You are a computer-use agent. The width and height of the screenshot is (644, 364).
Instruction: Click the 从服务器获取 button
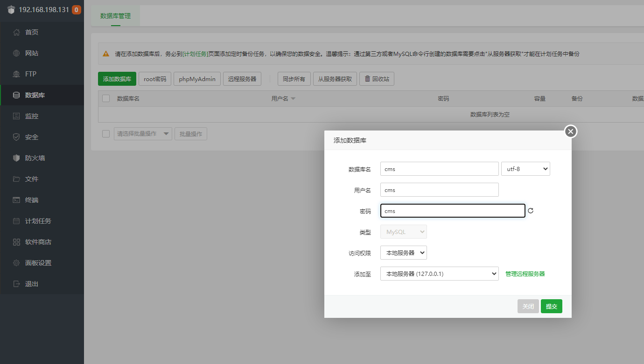(335, 79)
